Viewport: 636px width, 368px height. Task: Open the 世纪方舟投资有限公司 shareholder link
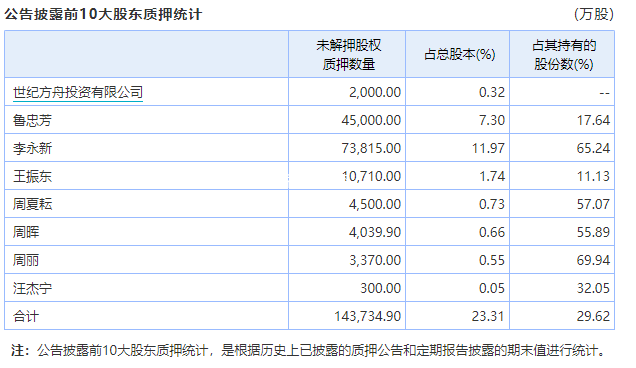[78, 93]
